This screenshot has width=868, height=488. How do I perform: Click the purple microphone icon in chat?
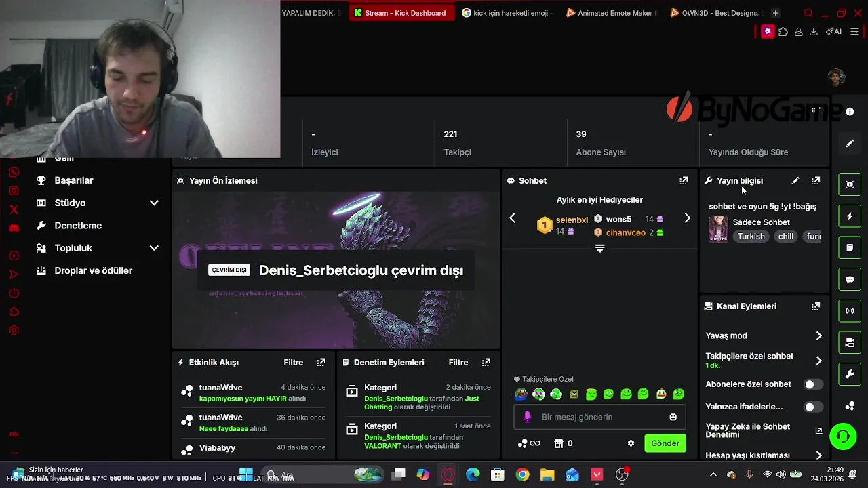pos(528,417)
